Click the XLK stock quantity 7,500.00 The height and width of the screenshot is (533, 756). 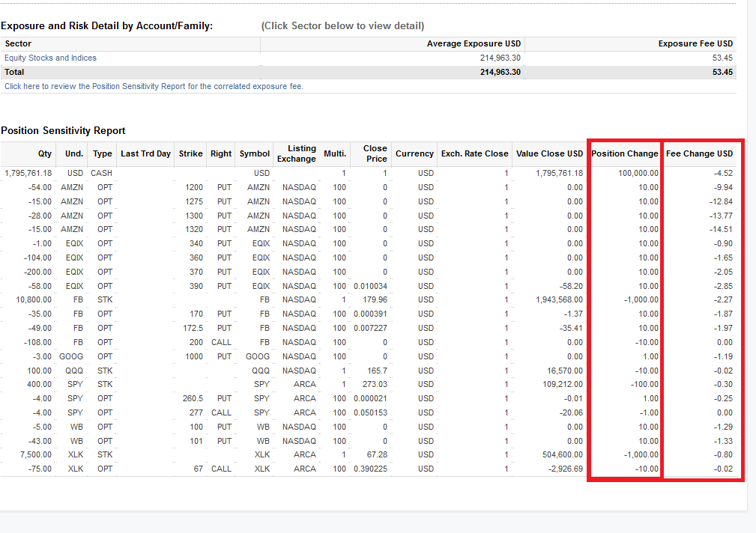pyautogui.click(x=36, y=455)
